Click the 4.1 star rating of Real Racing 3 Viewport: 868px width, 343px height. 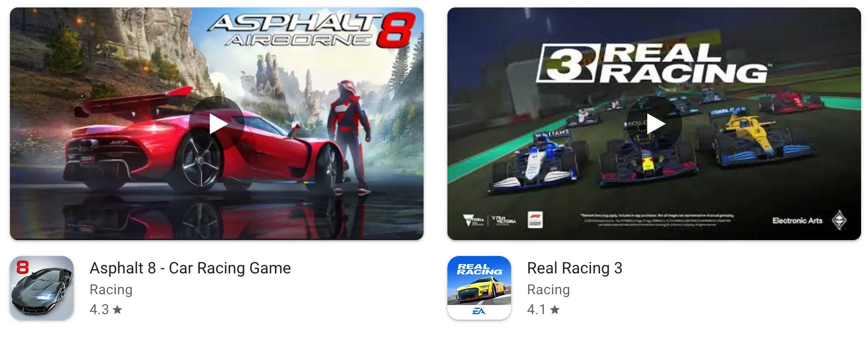pos(543,309)
